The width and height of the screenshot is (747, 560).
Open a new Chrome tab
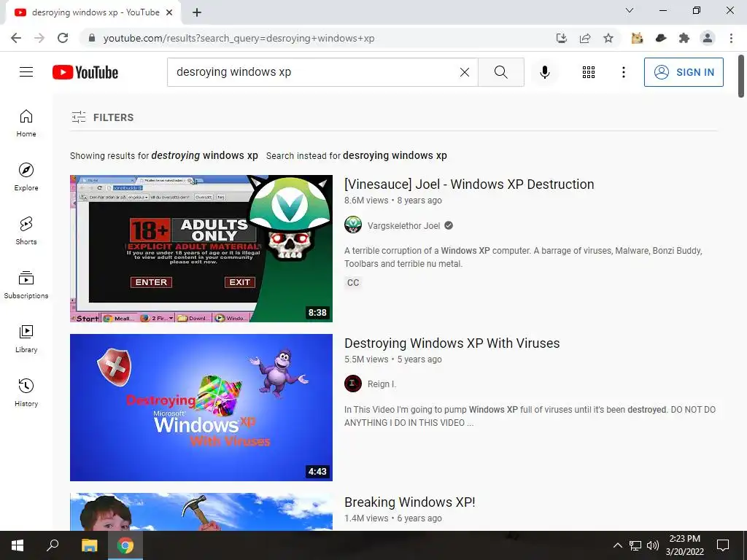pyautogui.click(x=197, y=12)
